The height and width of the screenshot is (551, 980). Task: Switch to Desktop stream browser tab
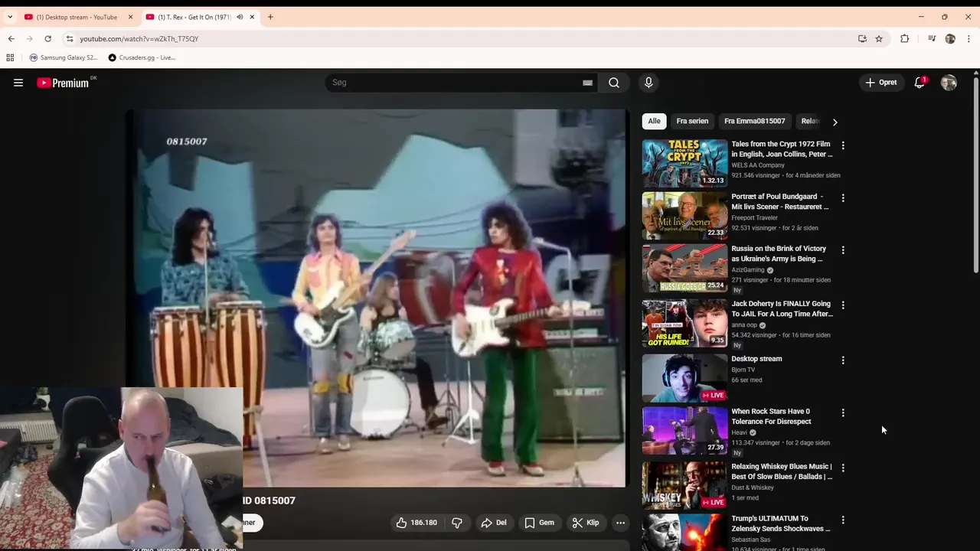[77, 17]
